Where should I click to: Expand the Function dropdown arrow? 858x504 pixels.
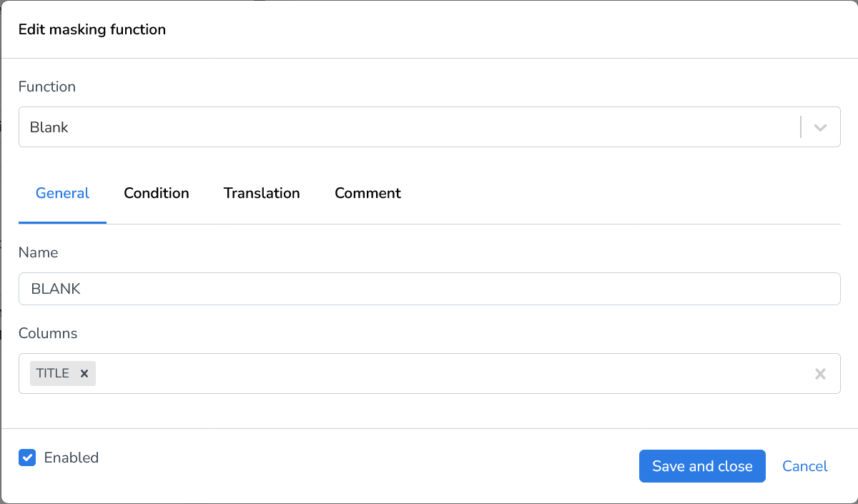pos(820,128)
